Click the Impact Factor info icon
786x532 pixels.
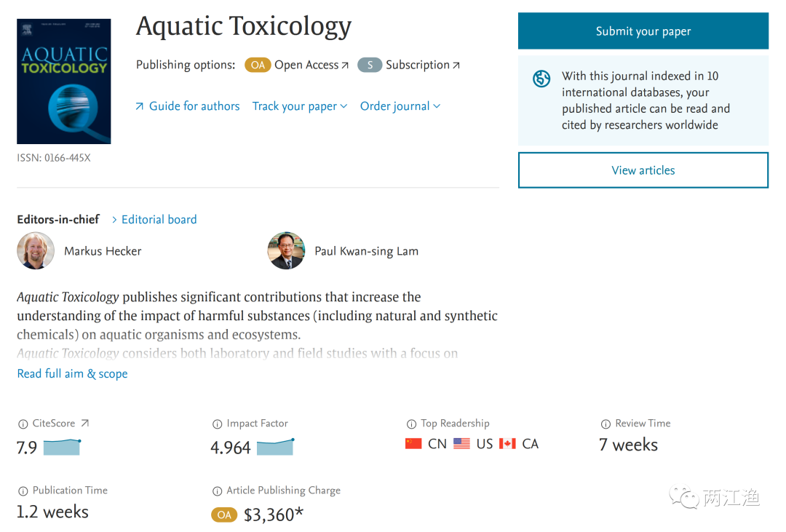[217, 424]
